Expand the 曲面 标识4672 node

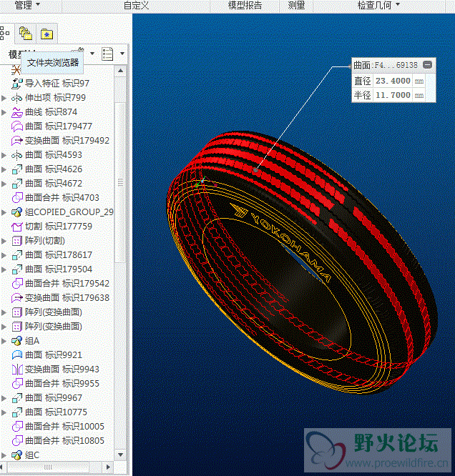point(4,184)
